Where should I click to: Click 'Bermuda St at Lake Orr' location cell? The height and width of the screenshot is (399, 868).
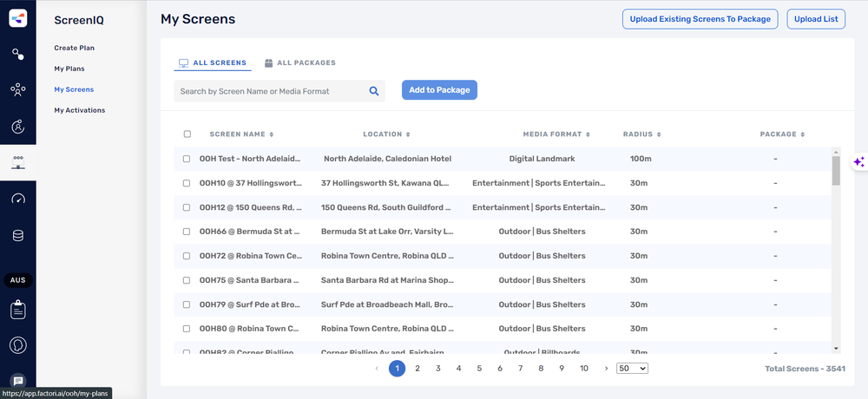click(x=387, y=232)
